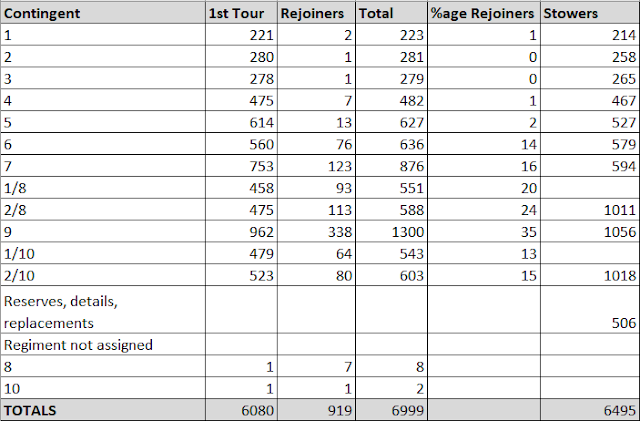Click 1st Tour value 221
This screenshot has width=640, height=421.
[262, 35]
